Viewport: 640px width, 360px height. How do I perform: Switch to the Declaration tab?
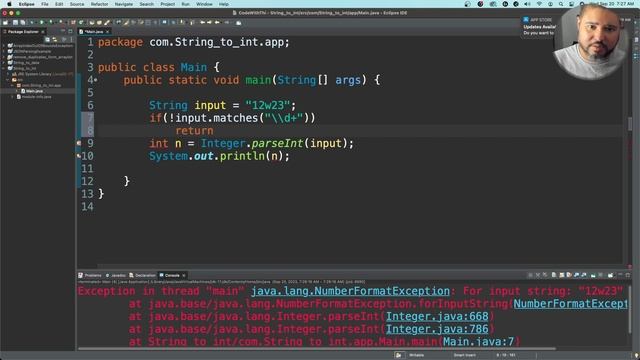[142, 276]
